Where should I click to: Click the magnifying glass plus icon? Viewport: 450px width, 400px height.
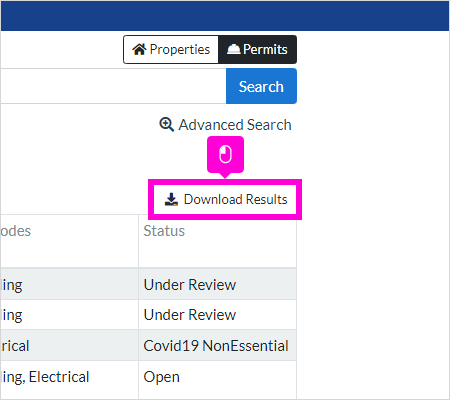tap(166, 125)
